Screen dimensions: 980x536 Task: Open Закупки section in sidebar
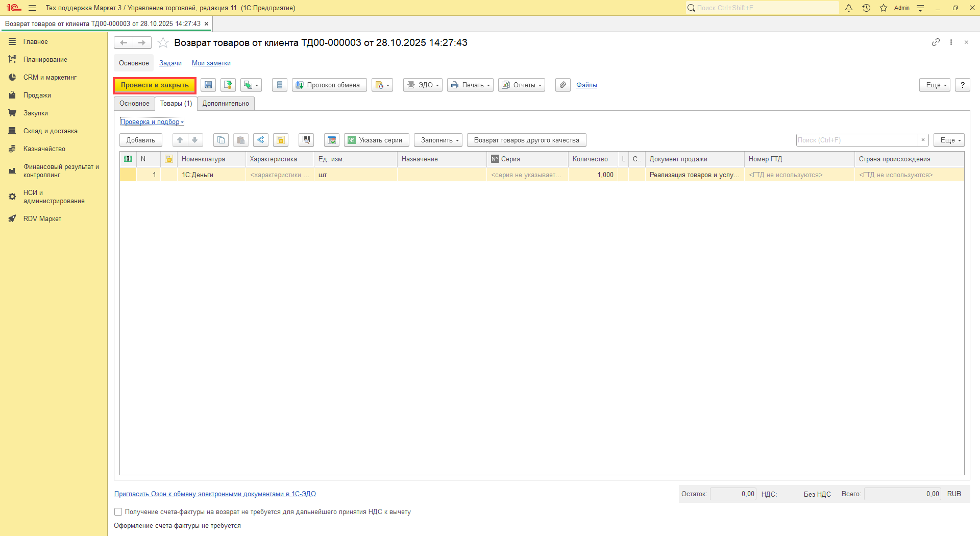(x=36, y=113)
